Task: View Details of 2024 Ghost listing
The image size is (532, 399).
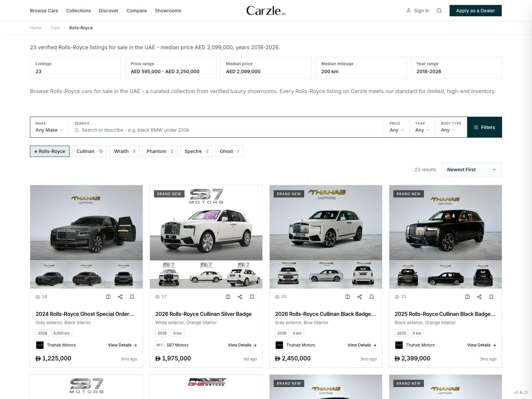Action: (x=122, y=345)
